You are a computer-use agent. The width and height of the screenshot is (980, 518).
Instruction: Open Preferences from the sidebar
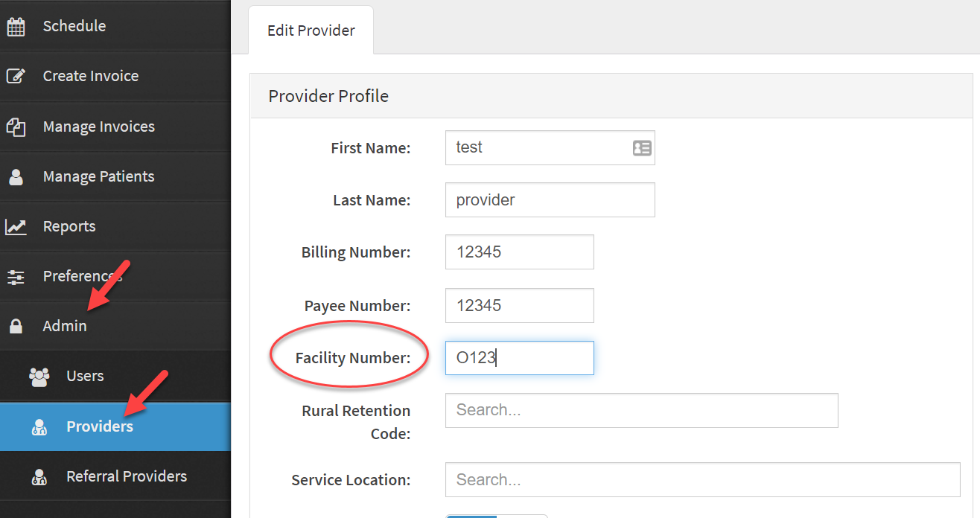click(x=115, y=276)
